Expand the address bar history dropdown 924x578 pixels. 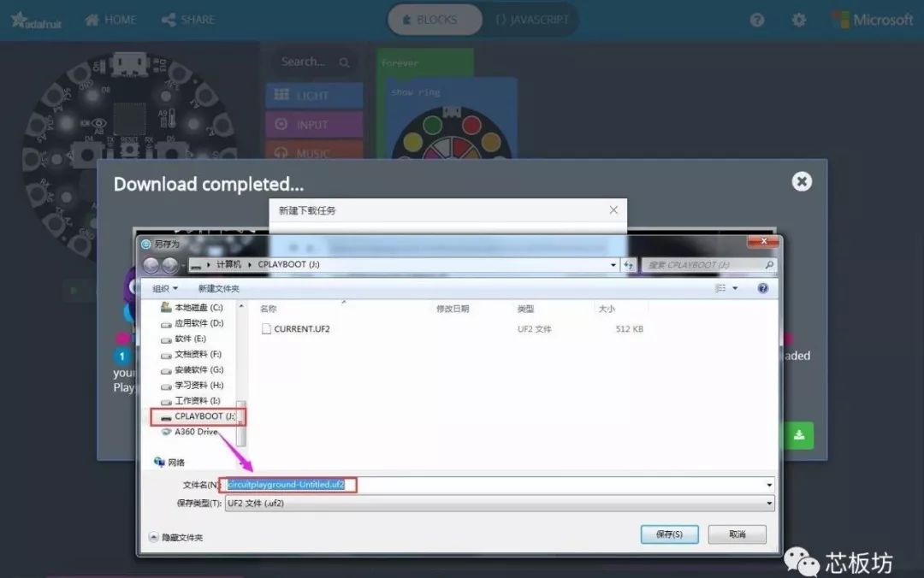(x=613, y=265)
